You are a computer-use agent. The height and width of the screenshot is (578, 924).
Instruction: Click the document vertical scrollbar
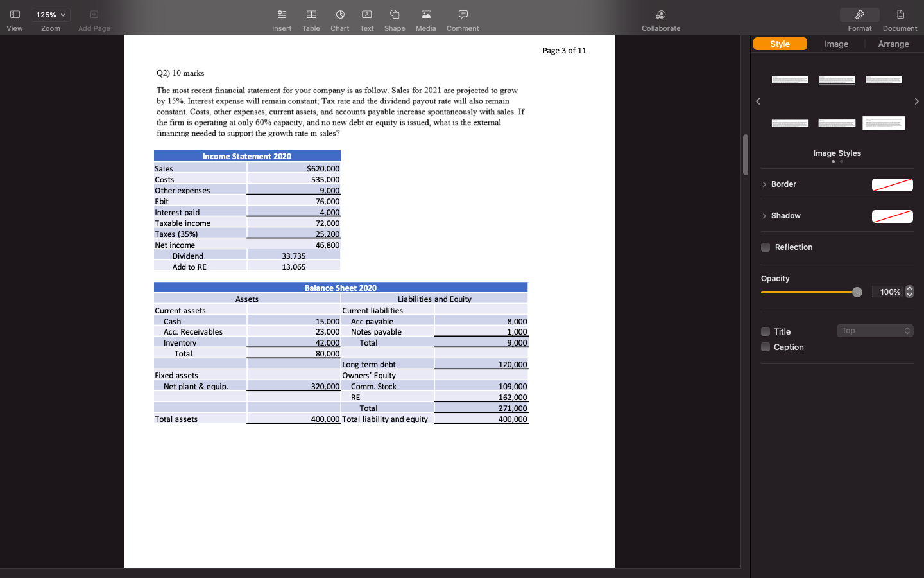(745, 155)
